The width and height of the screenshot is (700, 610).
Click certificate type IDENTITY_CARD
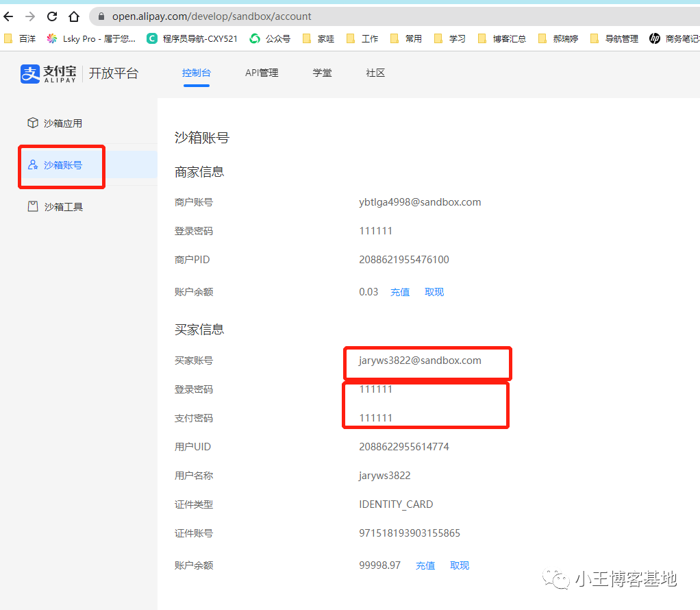coord(396,504)
